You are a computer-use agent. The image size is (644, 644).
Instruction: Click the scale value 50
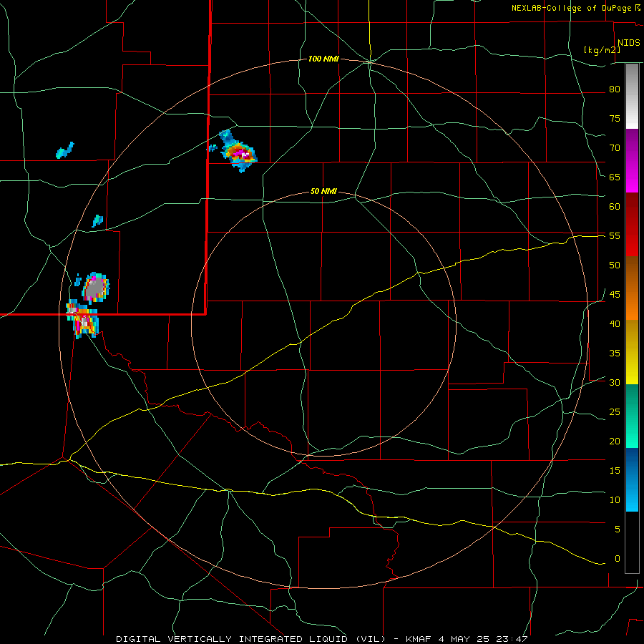tap(615, 265)
